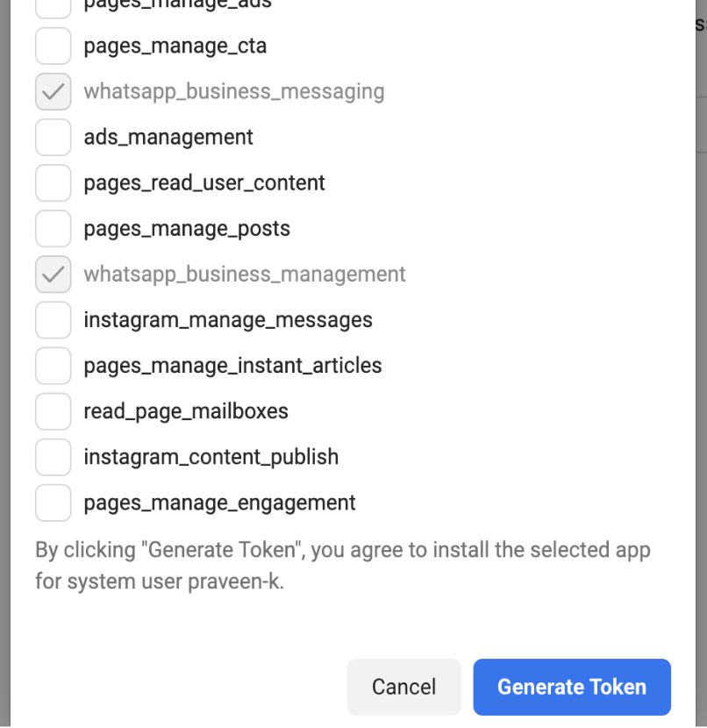Image resolution: width=707 pixels, height=728 pixels.
Task: Toggle the whatsapp_business_management checkbox
Action: (53, 275)
